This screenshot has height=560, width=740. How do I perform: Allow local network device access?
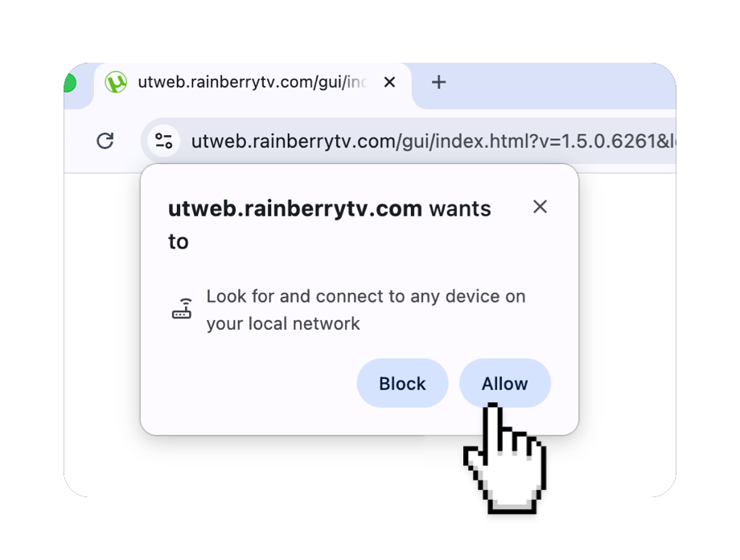tap(505, 383)
